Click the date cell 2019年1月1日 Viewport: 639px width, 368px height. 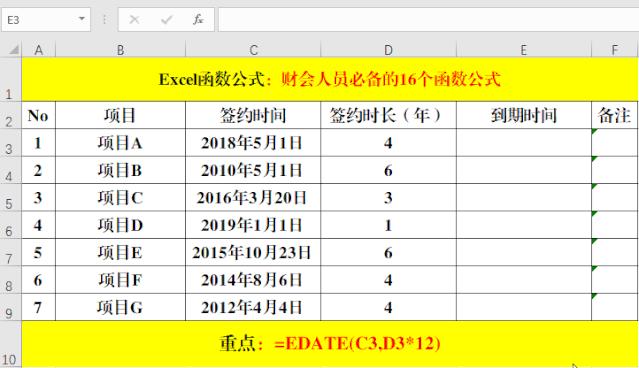[x=253, y=225]
